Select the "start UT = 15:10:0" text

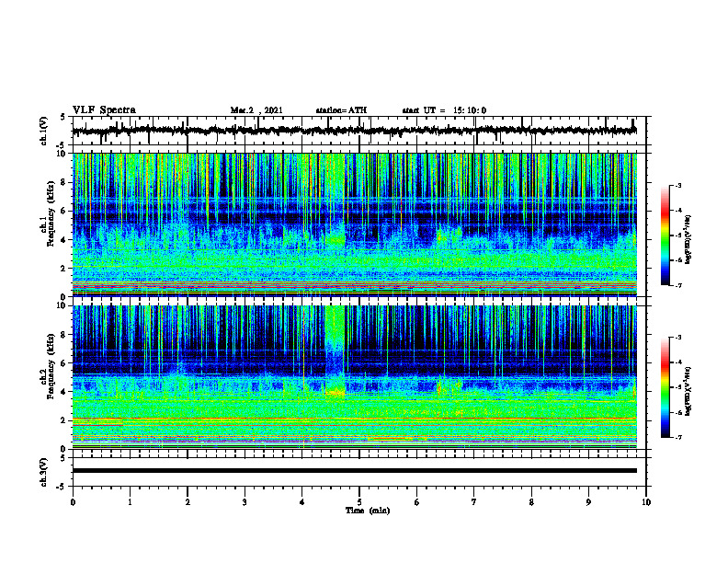(x=444, y=110)
